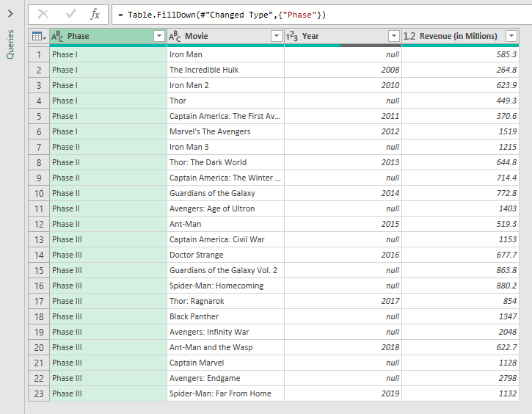Screen dimensions: 532x414
Task: Select the Year column header
Action: (343, 36)
